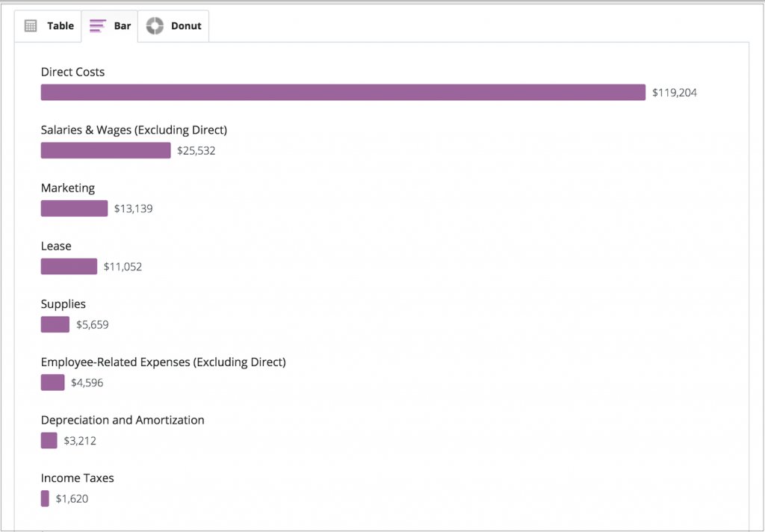The image size is (765, 532).
Task: Click the Marketing bar
Action: point(74,208)
